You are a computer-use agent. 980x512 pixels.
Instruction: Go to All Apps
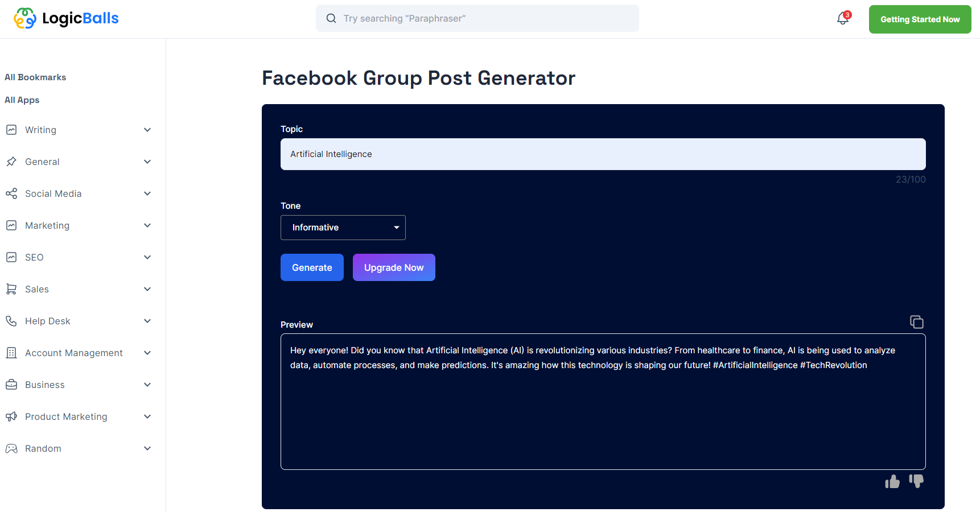(x=22, y=100)
